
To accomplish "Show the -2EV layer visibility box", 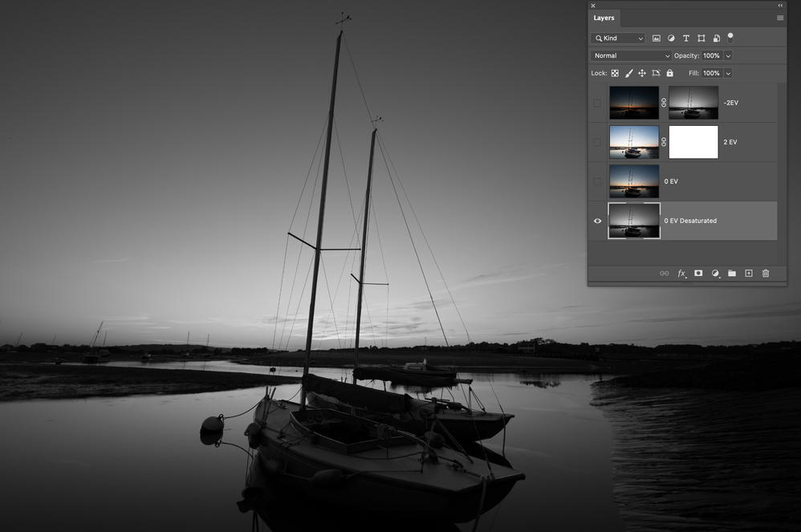I will pyautogui.click(x=597, y=103).
